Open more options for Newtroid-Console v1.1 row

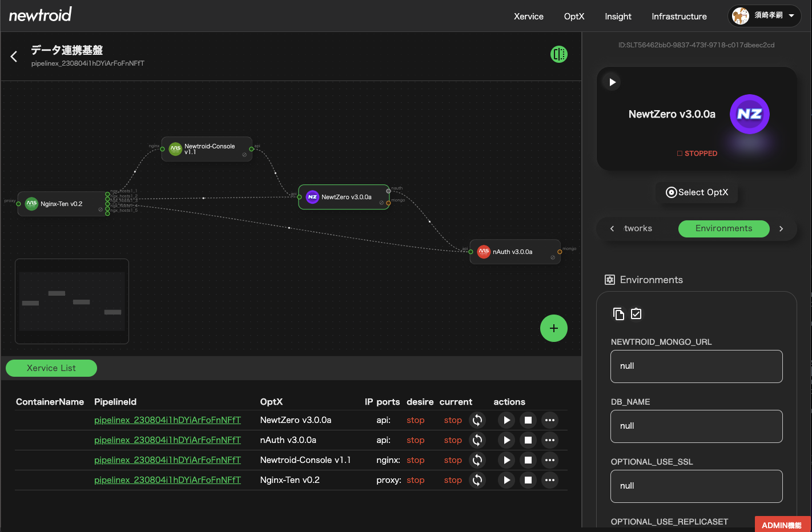(550, 460)
